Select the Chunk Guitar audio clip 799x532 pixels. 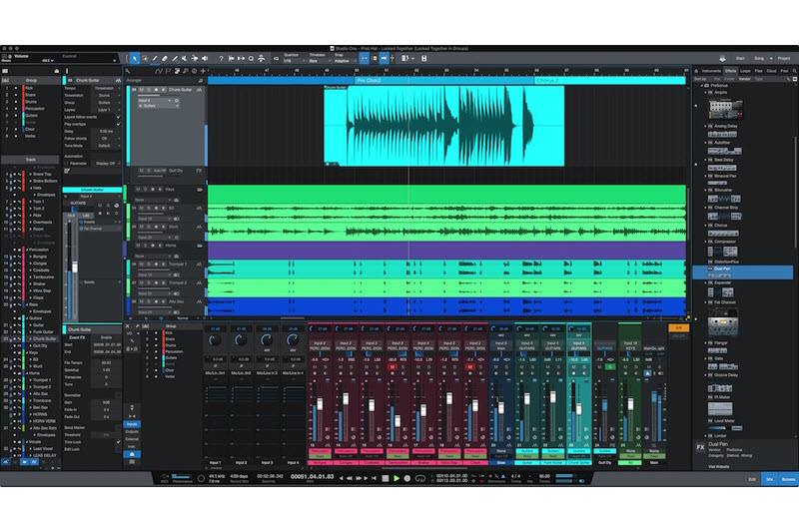pyautogui.click(x=443, y=126)
